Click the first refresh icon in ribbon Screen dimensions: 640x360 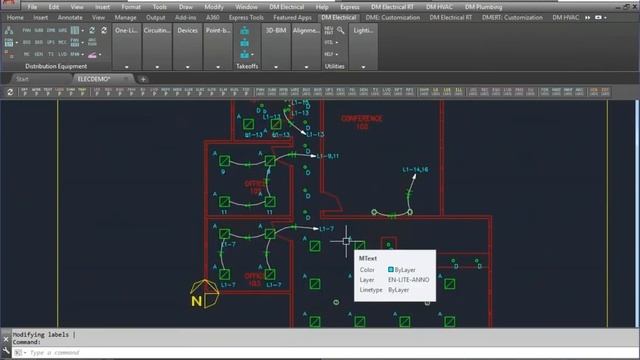point(92,31)
